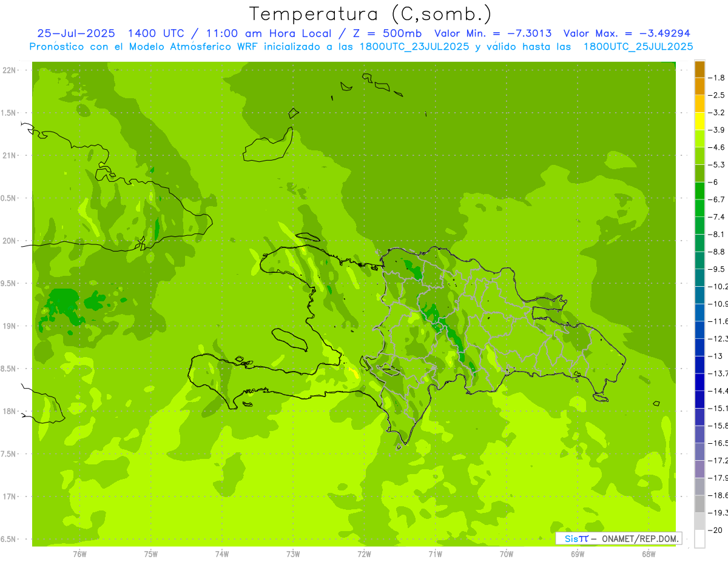Image resolution: width=728 pixels, height=562 pixels.
Task: Click the "-9.5" legend value
Action: pos(716,269)
